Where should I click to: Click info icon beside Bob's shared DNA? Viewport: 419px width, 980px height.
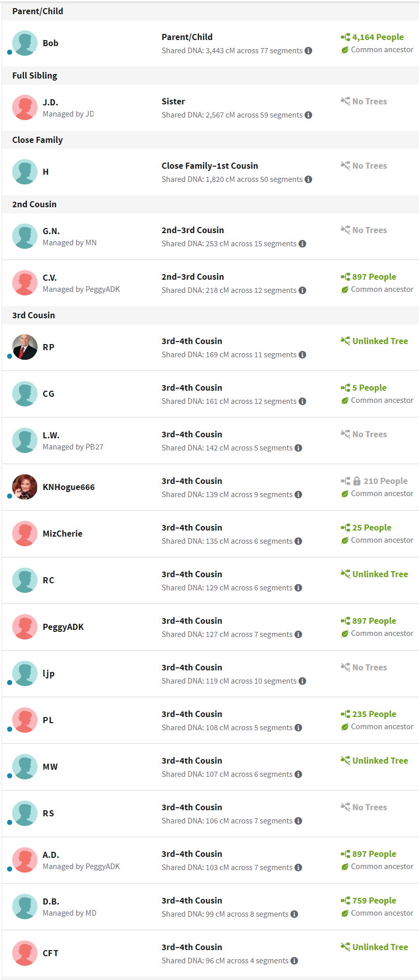coord(308,51)
